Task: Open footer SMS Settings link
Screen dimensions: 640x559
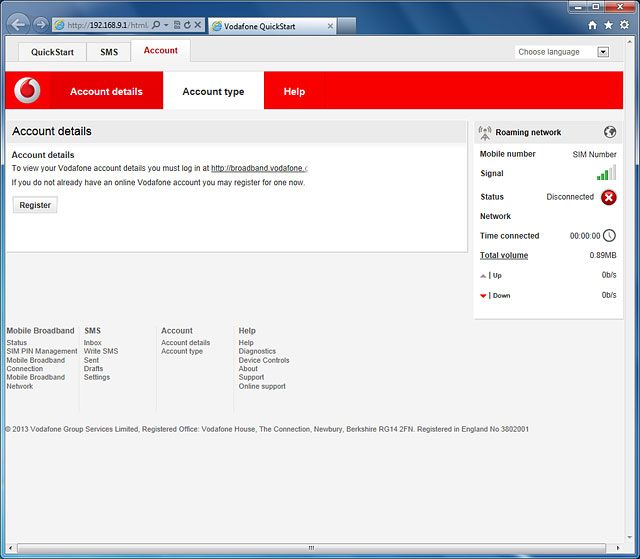Action: pyautogui.click(x=97, y=377)
